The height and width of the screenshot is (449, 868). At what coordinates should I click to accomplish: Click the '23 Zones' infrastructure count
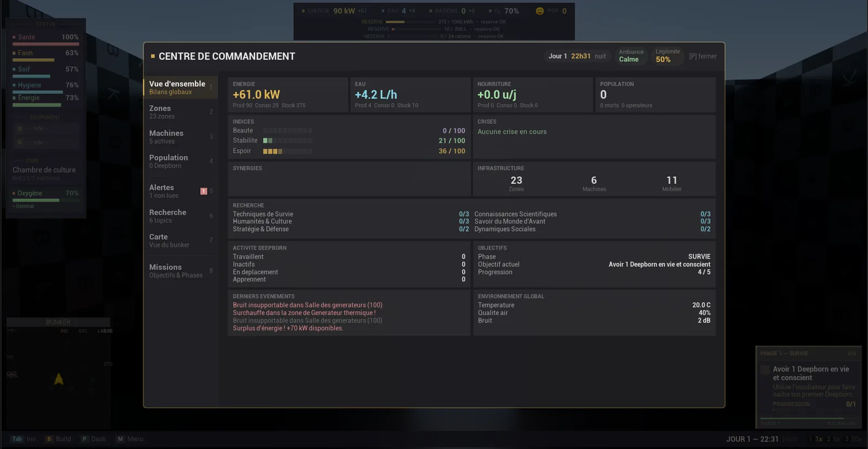click(516, 183)
